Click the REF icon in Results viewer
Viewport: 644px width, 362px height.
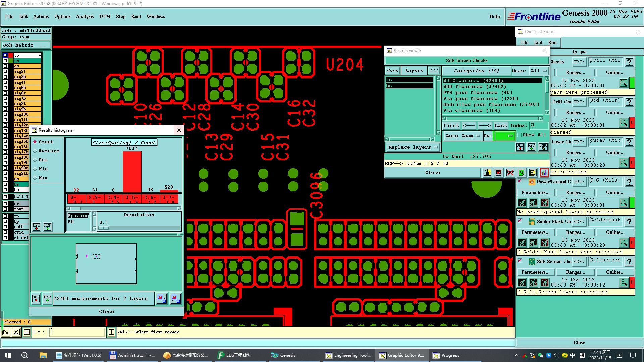click(531, 147)
